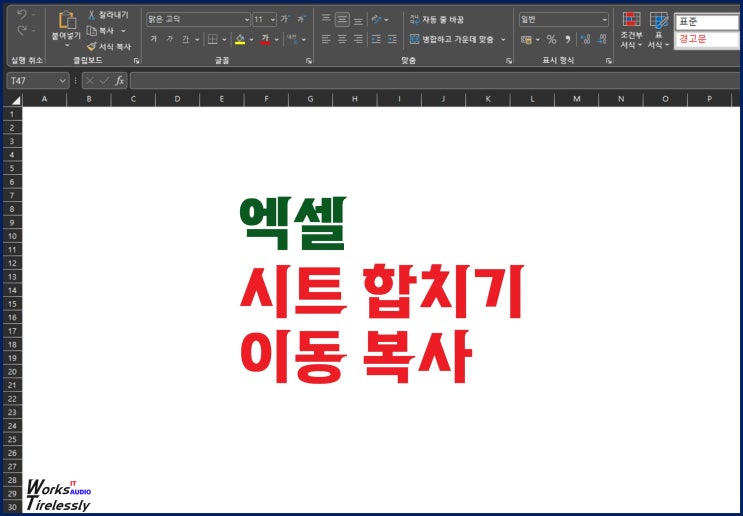Select the 표준 cell style
Screen dimensions: 743x516
[x=708, y=22]
